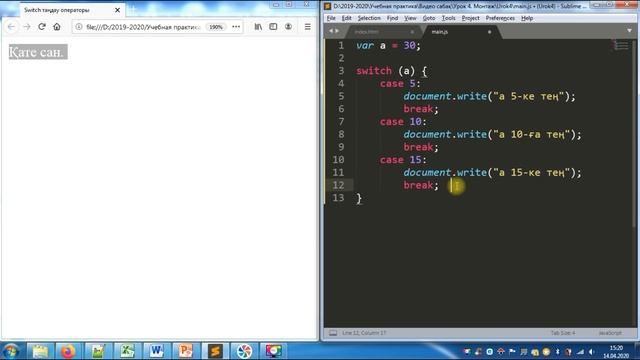Open Firefox from taskbar

pos(68,351)
